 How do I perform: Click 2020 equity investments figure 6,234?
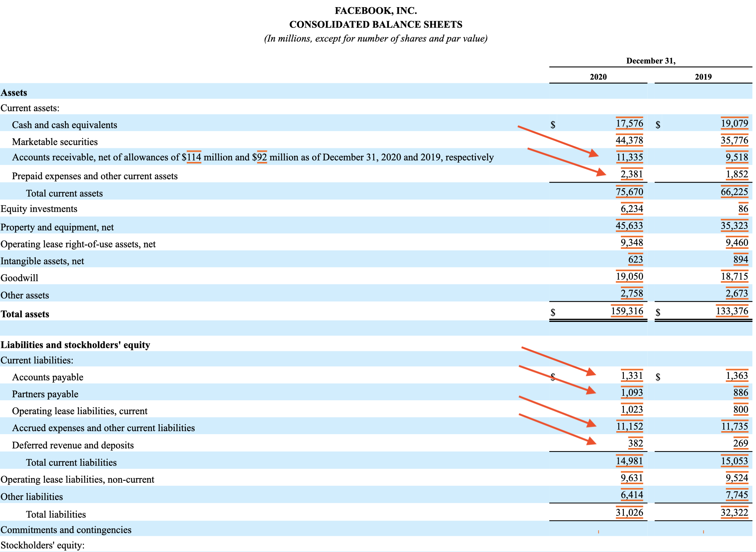[x=631, y=209]
